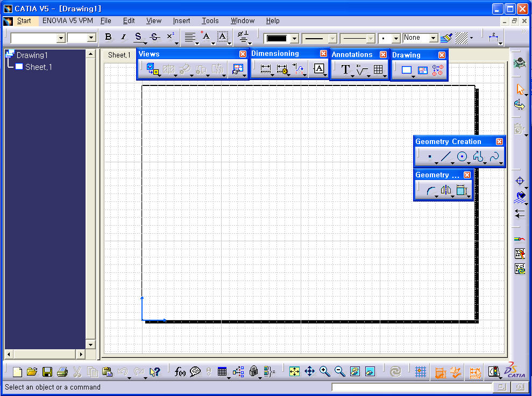The image size is (532, 396).
Task: Open the Insert menu
Action: click(x=181, y=20)
